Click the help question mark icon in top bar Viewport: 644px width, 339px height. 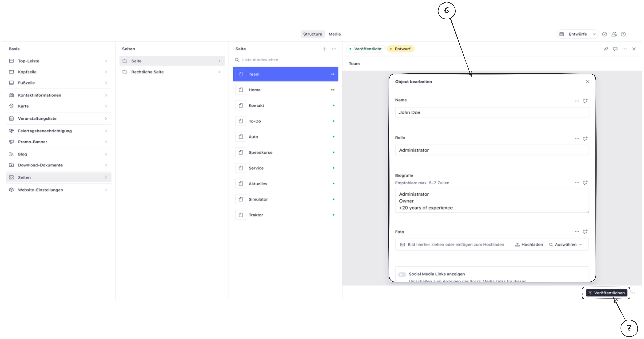pos(623,34)
